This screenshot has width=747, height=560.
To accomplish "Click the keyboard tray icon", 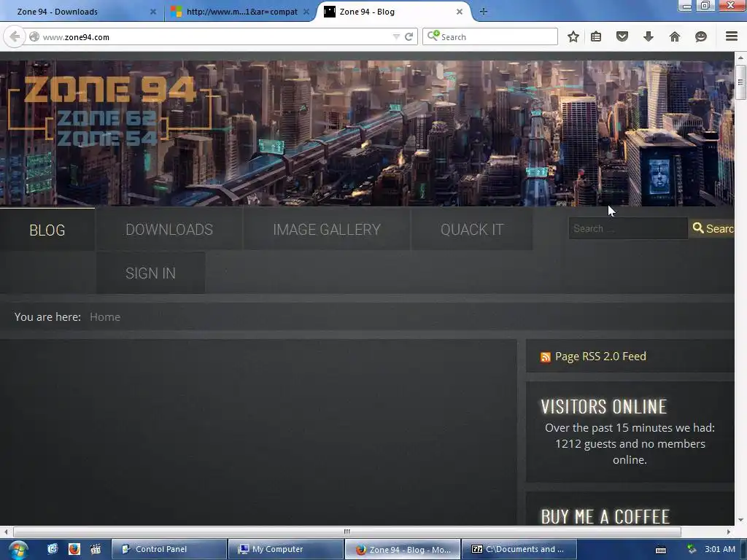I will [661, 550].
